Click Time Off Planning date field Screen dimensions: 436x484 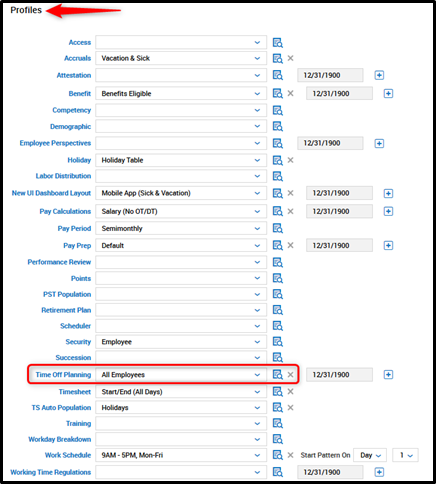(x=339, y=375)
